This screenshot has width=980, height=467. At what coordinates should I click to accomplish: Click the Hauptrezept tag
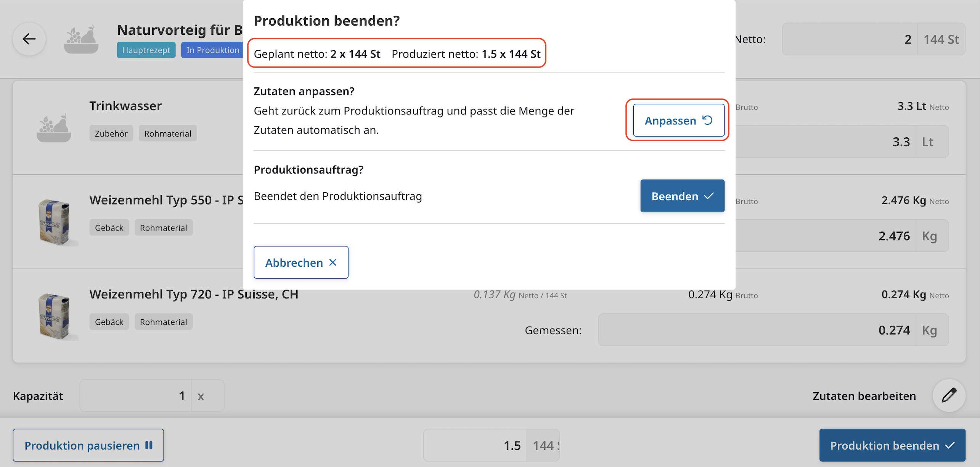click(146, 50)
